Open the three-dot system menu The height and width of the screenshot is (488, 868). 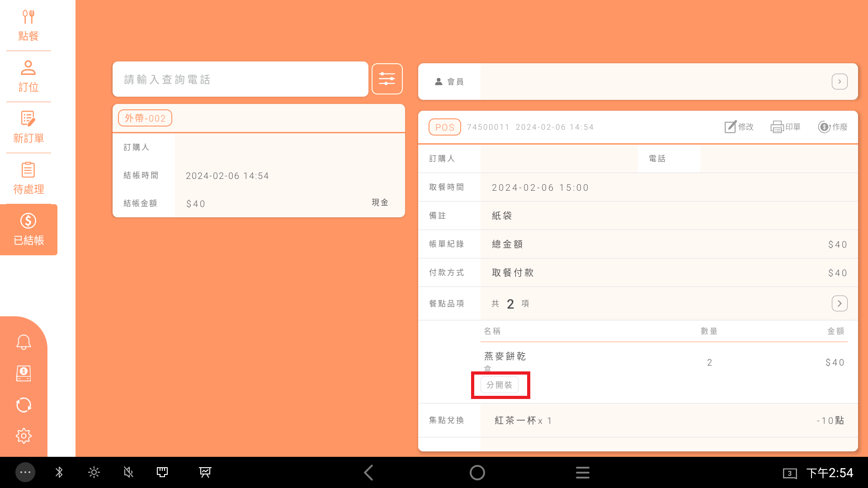tap(25, 473)
